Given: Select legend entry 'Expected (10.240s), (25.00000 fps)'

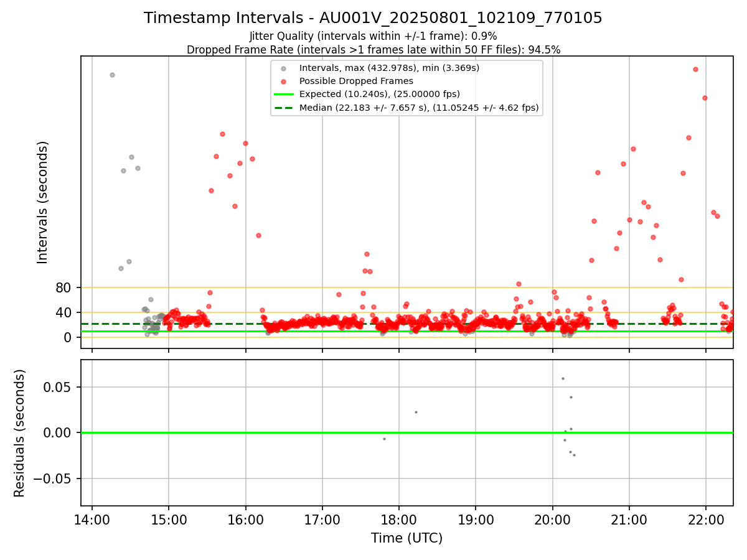Looking at the screenshot, I should tap(380, 94).
